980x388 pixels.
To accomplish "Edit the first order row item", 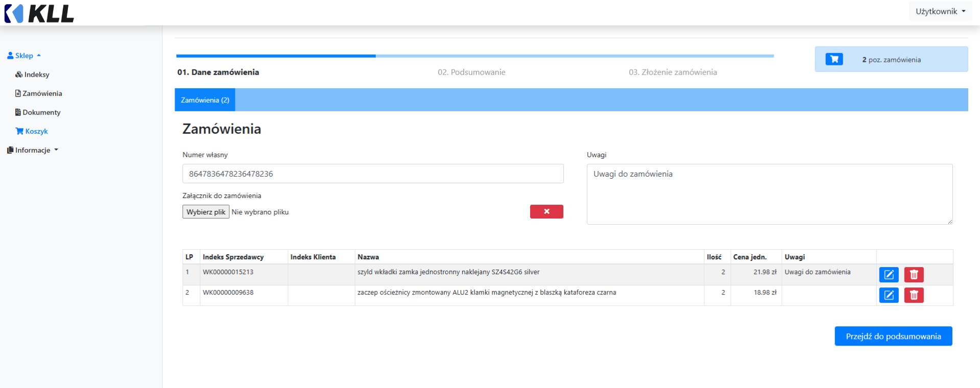I will 889,275.
